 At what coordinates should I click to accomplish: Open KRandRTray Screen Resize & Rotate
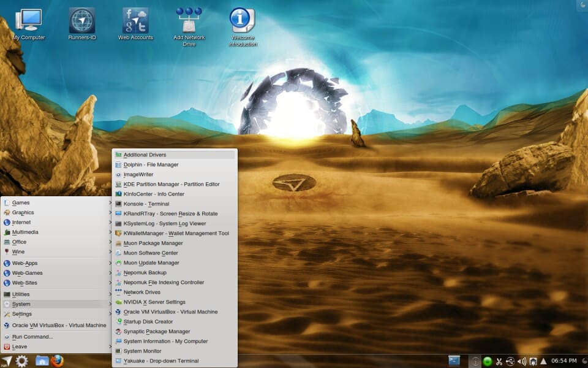click(x=175, y=213)
